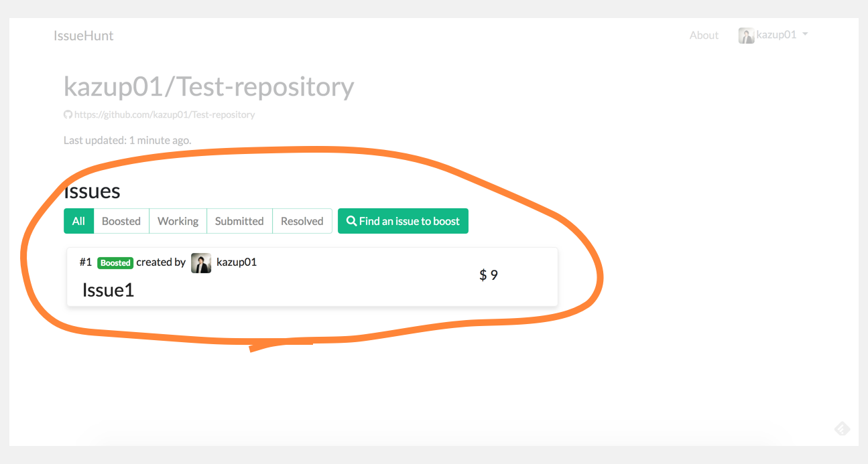Click the navbar profile avatar image
The image size is (868, 464).
(746, 35)
